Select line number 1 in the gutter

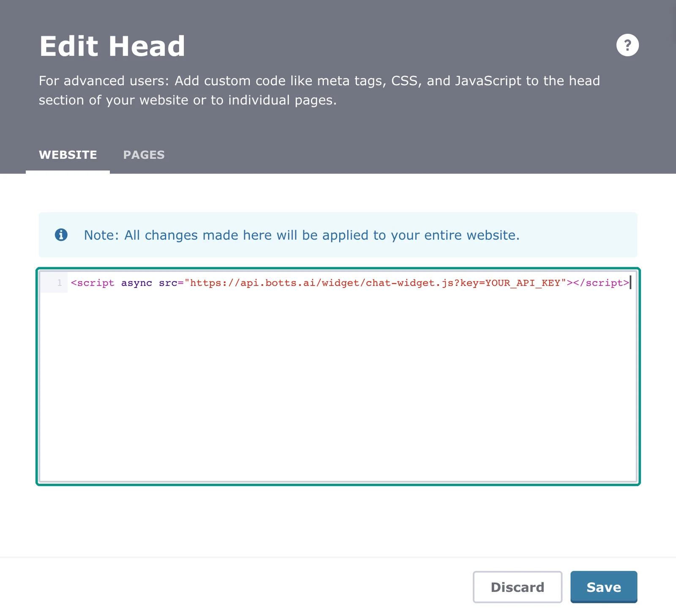(59, 283)
